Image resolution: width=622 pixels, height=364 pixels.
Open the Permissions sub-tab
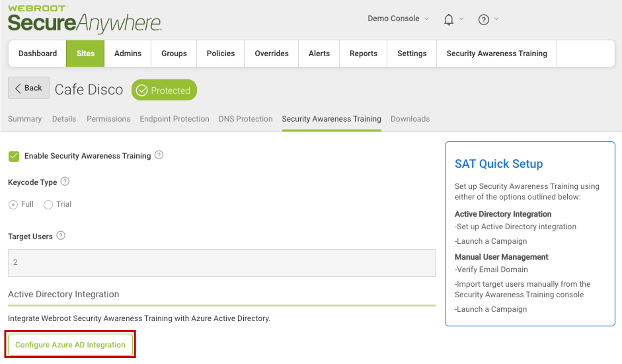point(107,119)
